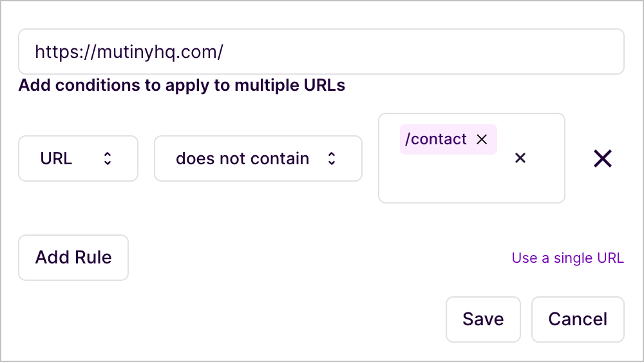
Task: Remove the /contact tag with its x
Action: click(482, 139)
